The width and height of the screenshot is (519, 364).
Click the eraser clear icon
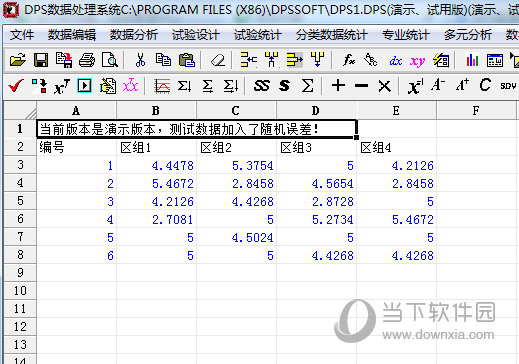218,60
